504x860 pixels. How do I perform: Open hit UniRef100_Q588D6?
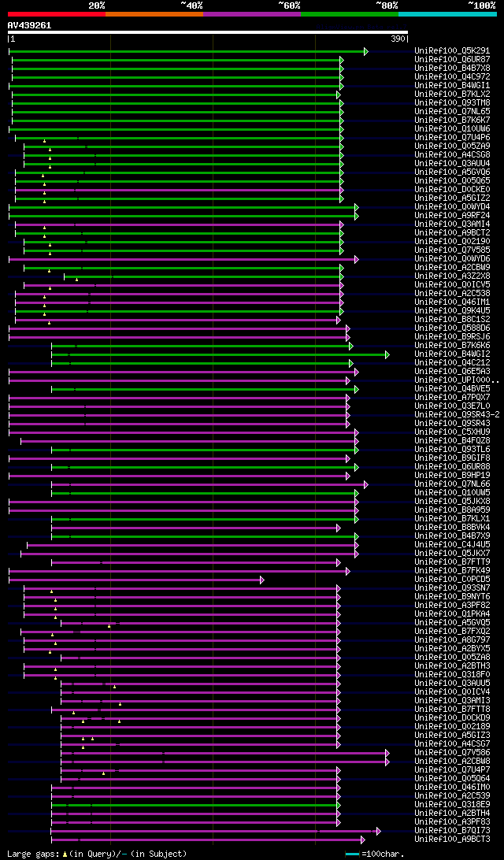tap(453, 328)
